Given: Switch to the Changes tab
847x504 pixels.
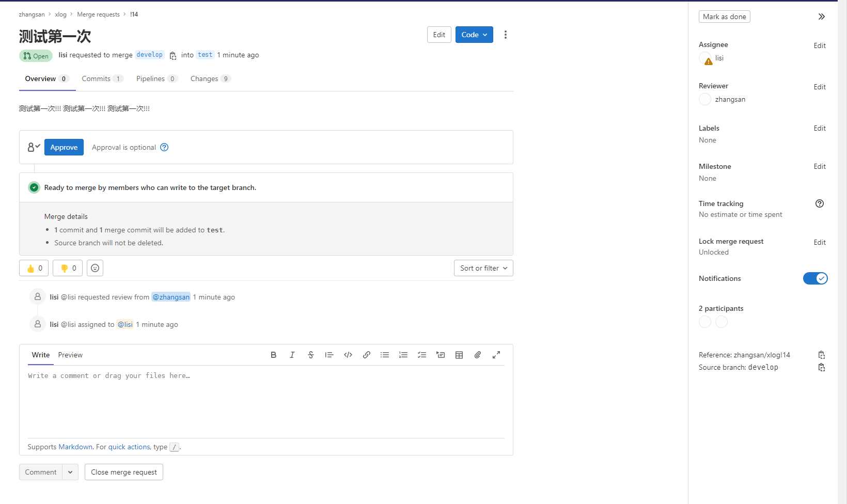Looking at the screenshot, I should [204, 78].
